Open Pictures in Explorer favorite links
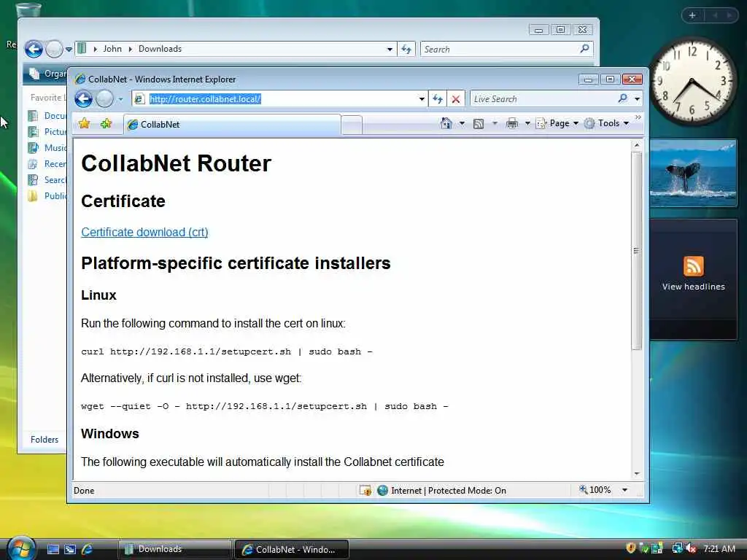This screenshot has height=560, width=747. [47, 132]
